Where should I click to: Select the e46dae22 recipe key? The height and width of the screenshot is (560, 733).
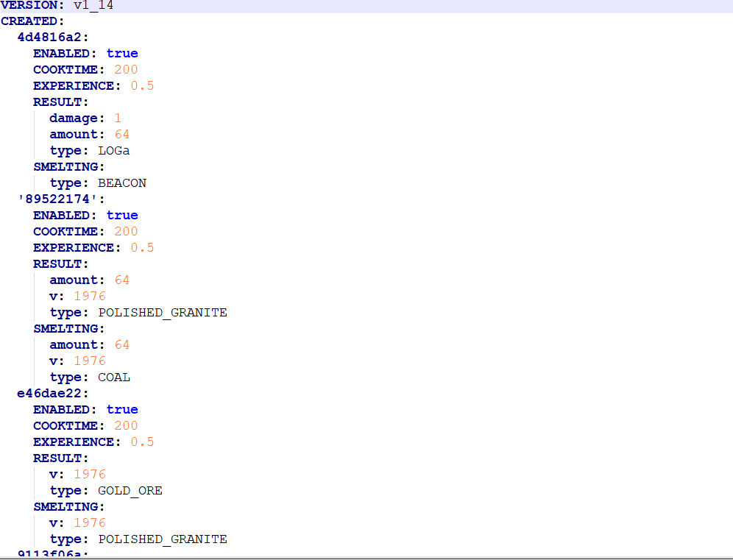49,393
